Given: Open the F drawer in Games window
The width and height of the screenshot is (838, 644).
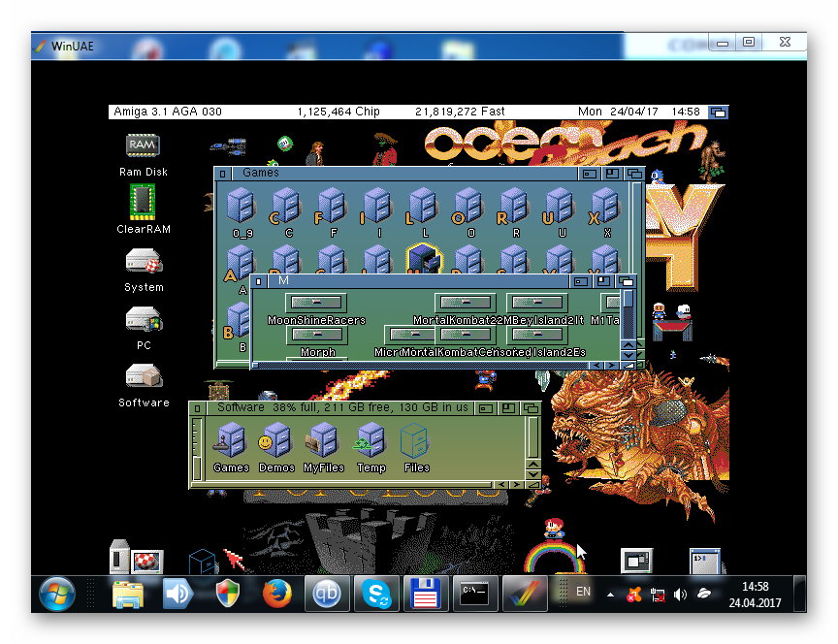Looking at the screenshot, I should point(331,207).
